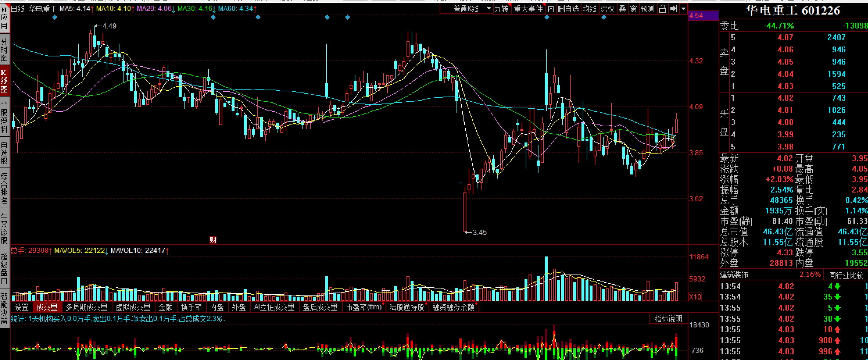Click the unlock padlock icon in the chart toolbar
The width and height of the screenshot is (868, 360).
(x=662, y=9)
